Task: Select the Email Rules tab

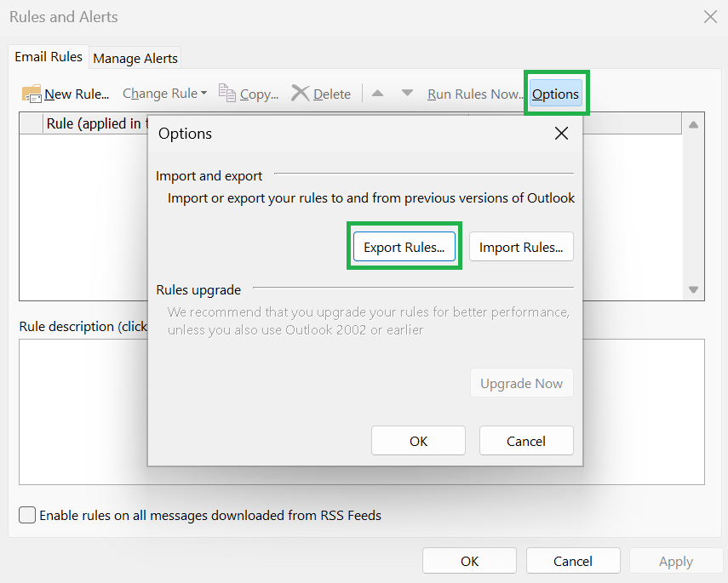Action: [x=48, y=57]
